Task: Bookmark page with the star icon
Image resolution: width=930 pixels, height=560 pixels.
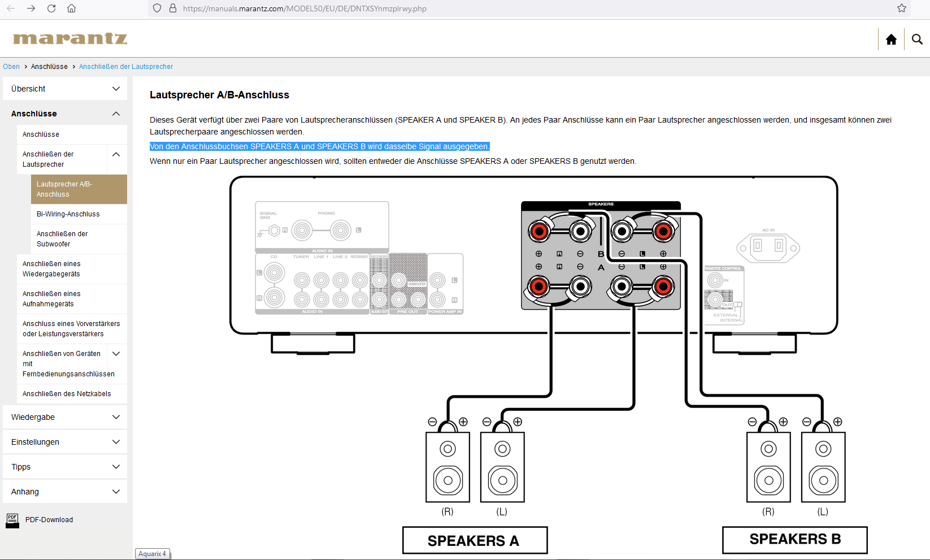Action: [x=902, y=8]
